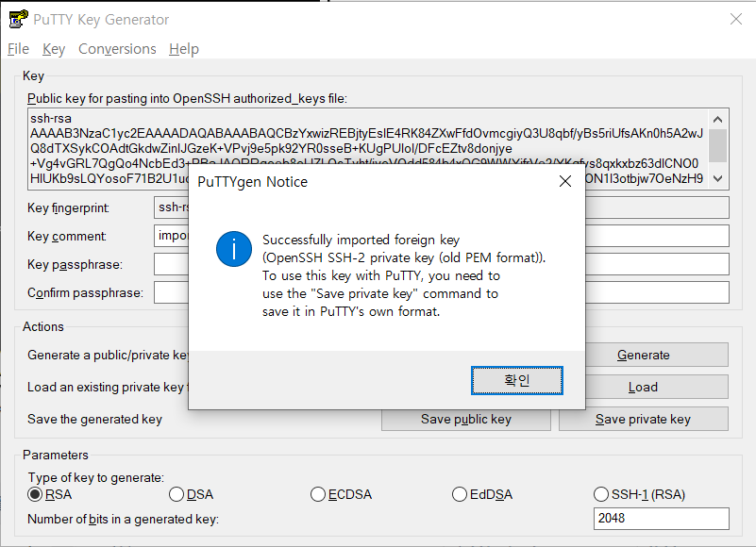Screen dimensions: 756x547
Task: Open the Help menu
Action: 184,49
